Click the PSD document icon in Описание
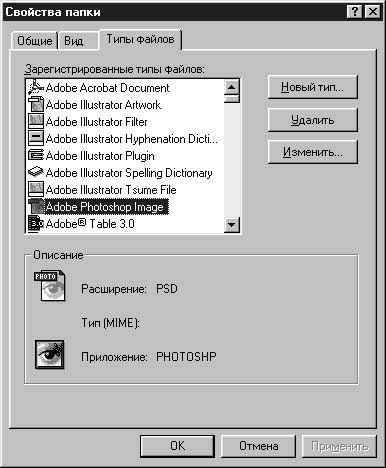This screenshot has width=386, height=468. tap(50, 286)
